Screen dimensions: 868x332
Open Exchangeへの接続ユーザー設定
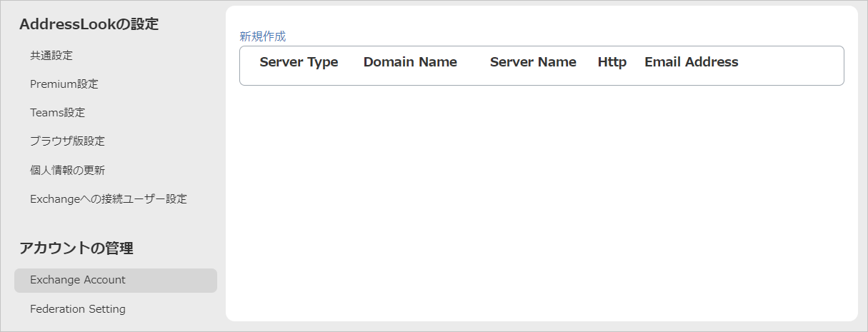[x=109, y=198]
